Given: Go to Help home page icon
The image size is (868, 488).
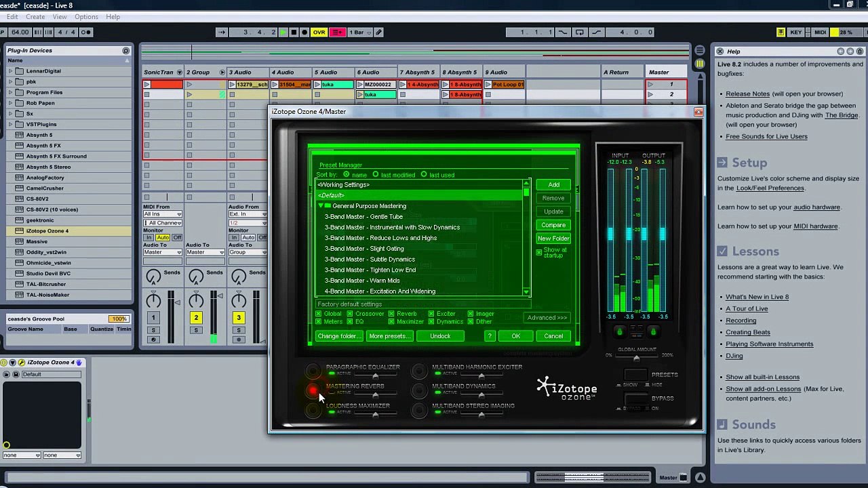Looking at the screenshot, I should [x=859, y=51].
